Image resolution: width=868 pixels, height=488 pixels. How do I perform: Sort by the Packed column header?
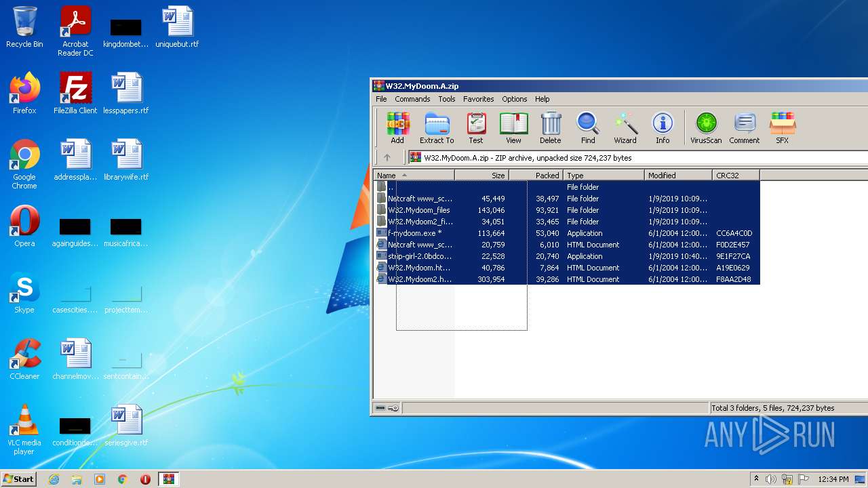tap(536, 176)
